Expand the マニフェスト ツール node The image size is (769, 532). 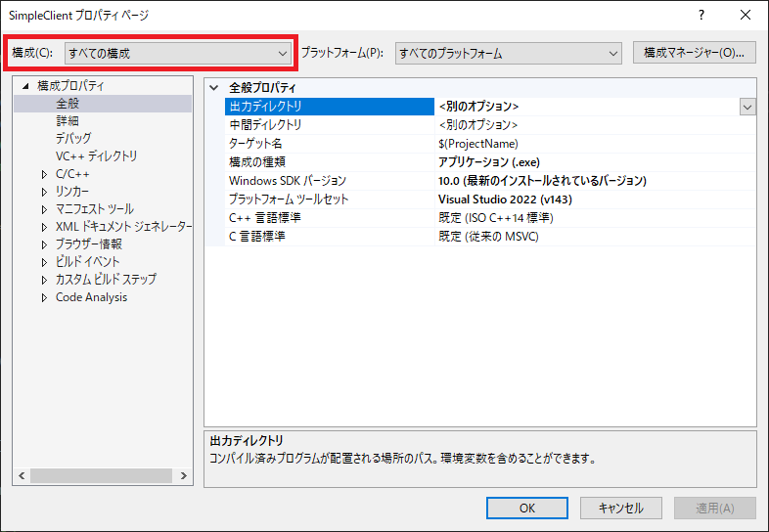[44, 209]
